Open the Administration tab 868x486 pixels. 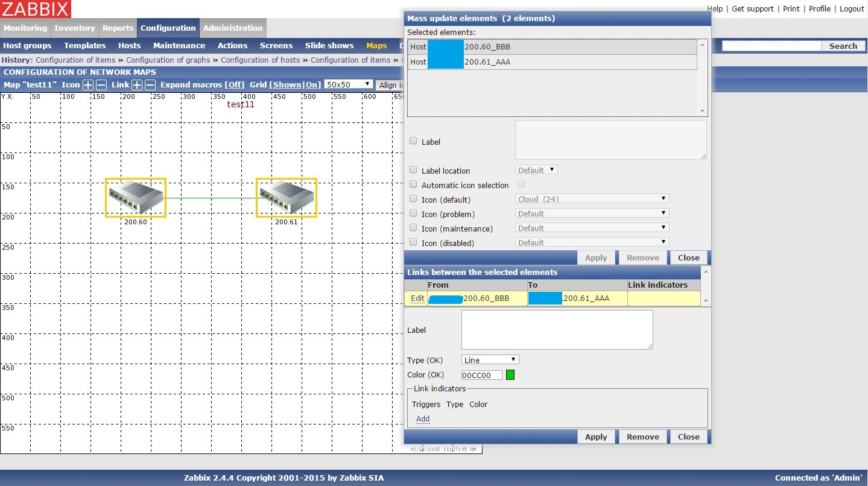click(233, 28)
